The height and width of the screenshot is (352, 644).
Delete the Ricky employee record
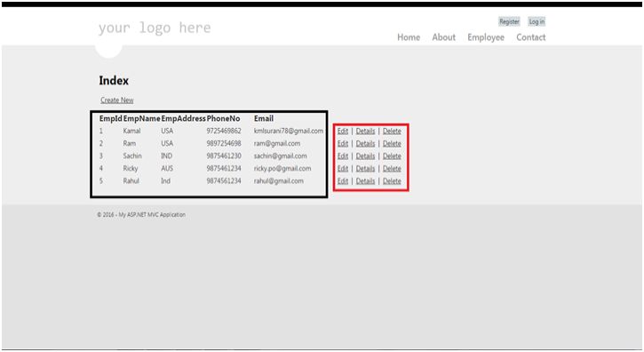(x=392, y=169)
